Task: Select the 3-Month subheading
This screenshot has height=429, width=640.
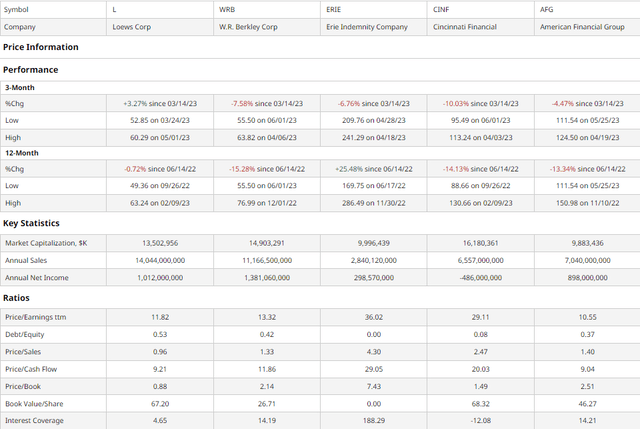Action: 20,88
